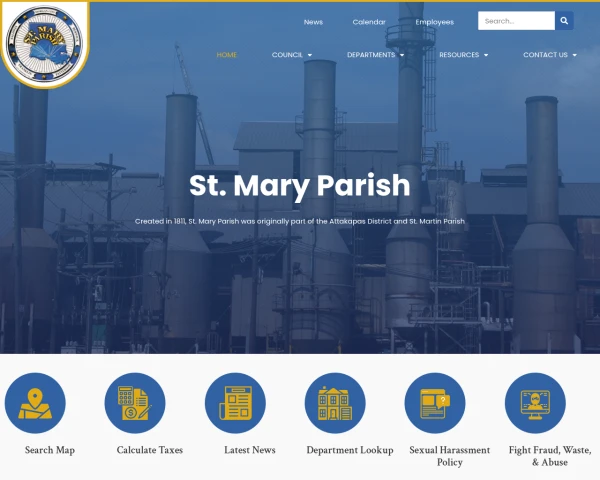This screenshot has width=600, height=480.
Task: Open the Council menu
Action: pos(287,55)
